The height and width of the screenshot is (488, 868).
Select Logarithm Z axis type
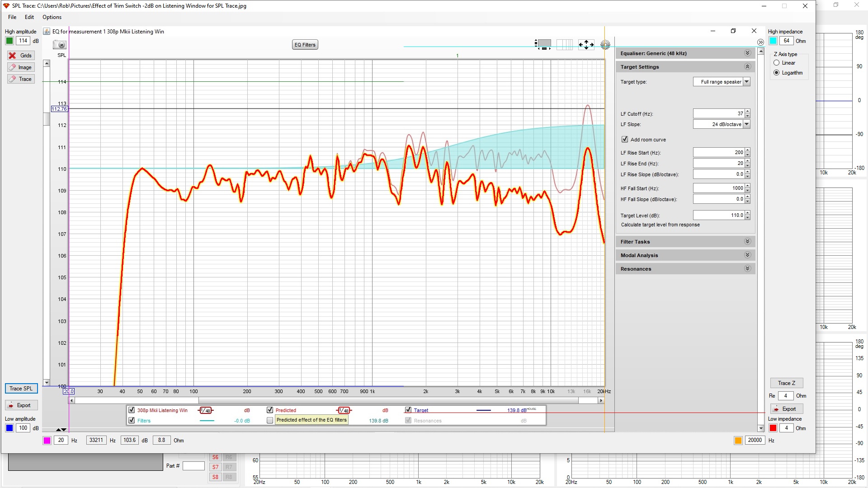click(777, 73)
